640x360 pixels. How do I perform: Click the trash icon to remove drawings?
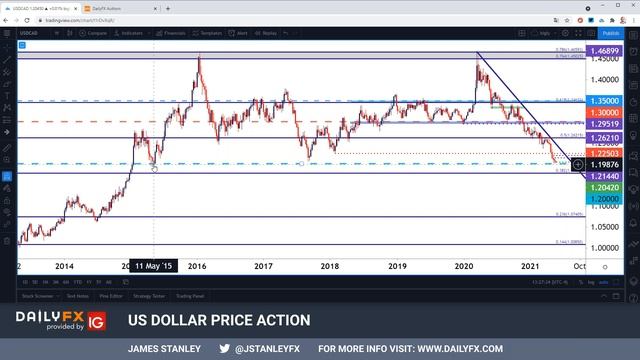(7, 241)
